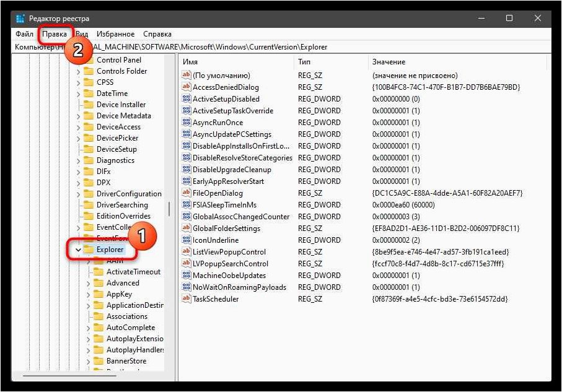Click the tree pane vertical scrollbar thumb
562x392 pixels.
pos(169,209)
